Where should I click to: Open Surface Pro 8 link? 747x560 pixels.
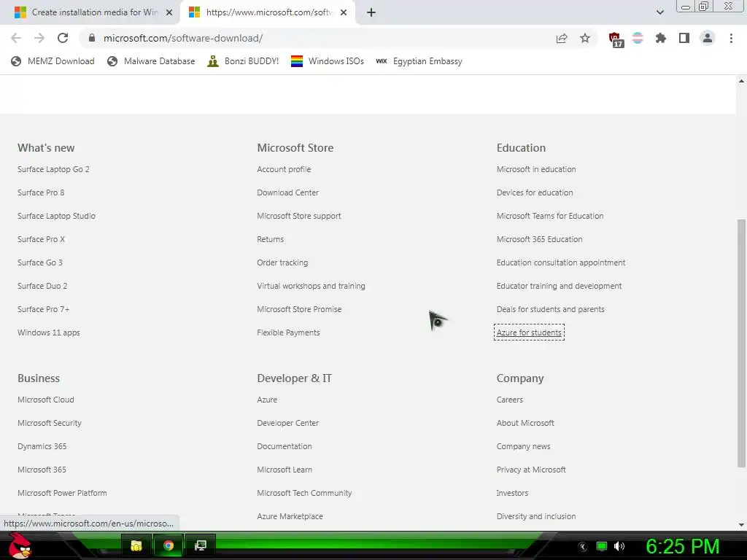pos(41,192)
